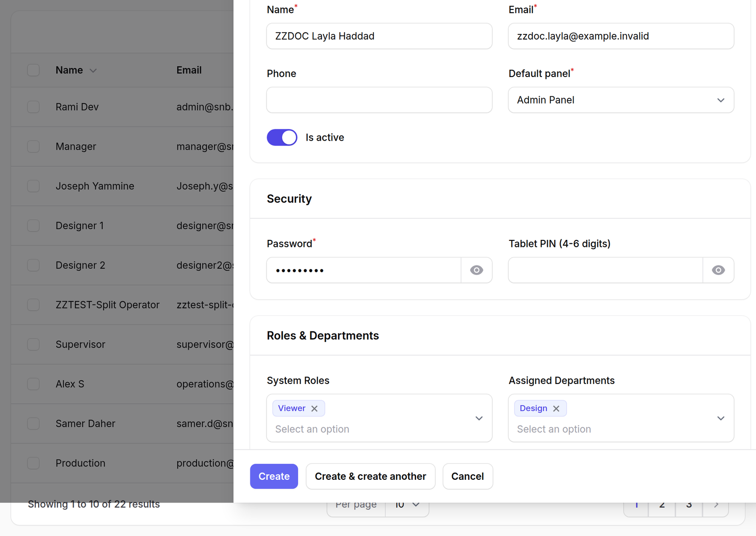This screenshot has width=756, height=536.
Task: Click 'Showing 1 to 10 of 22 results'
Action: 94,504
